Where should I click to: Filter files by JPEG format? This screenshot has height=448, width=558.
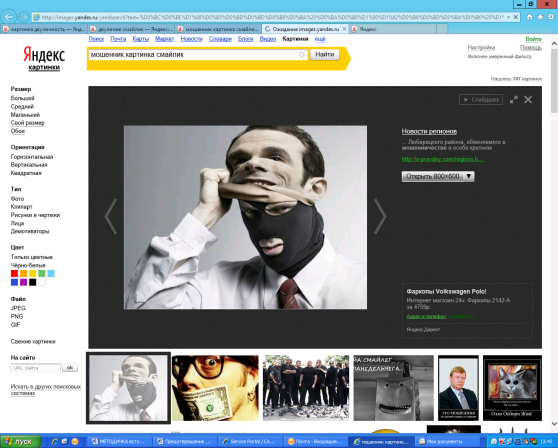coord(18,308)
